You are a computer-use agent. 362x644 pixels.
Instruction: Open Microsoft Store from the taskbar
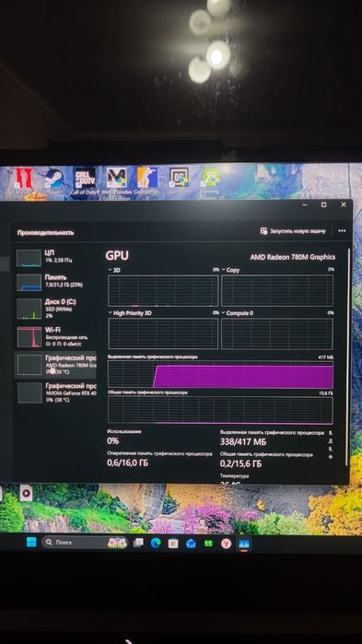[173, 544]
